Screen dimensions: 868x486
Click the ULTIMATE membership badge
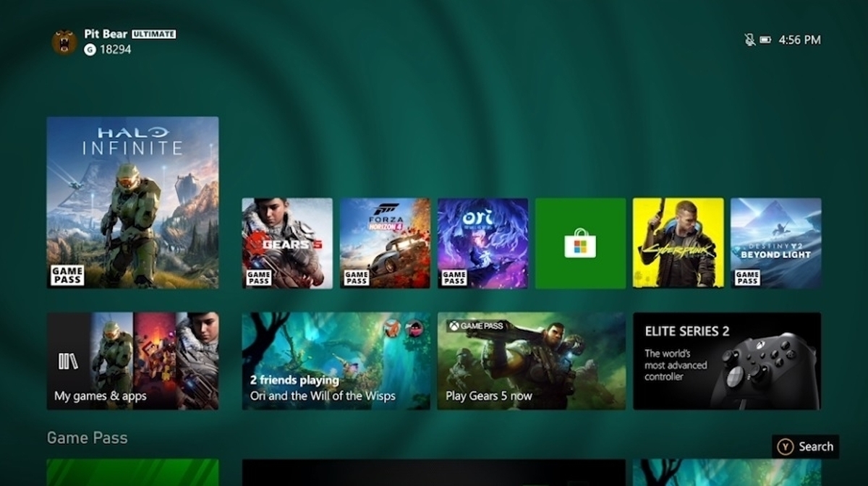[154, 34]
